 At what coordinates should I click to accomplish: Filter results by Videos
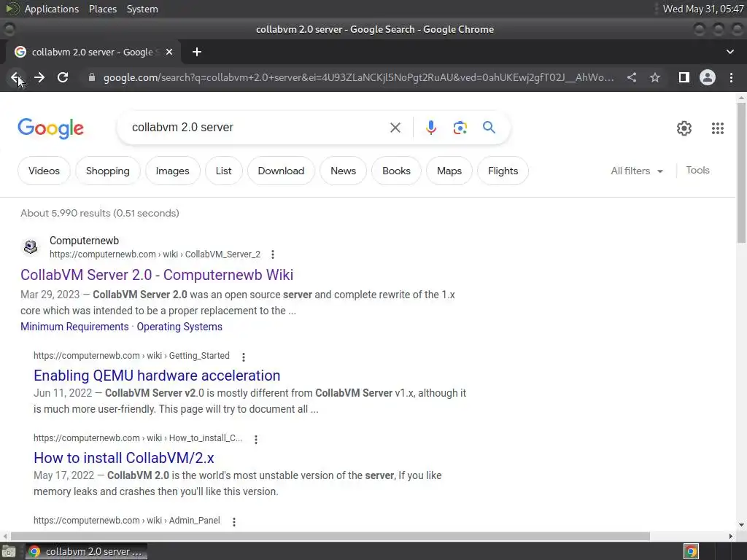(x=44, y=171)
